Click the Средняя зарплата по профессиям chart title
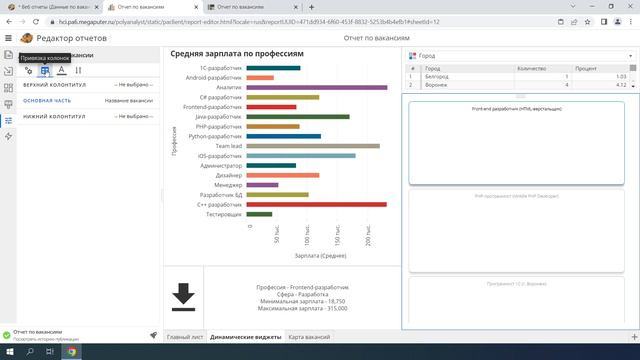This screenshot has width=640, height=360. click(x=237, y=53)
